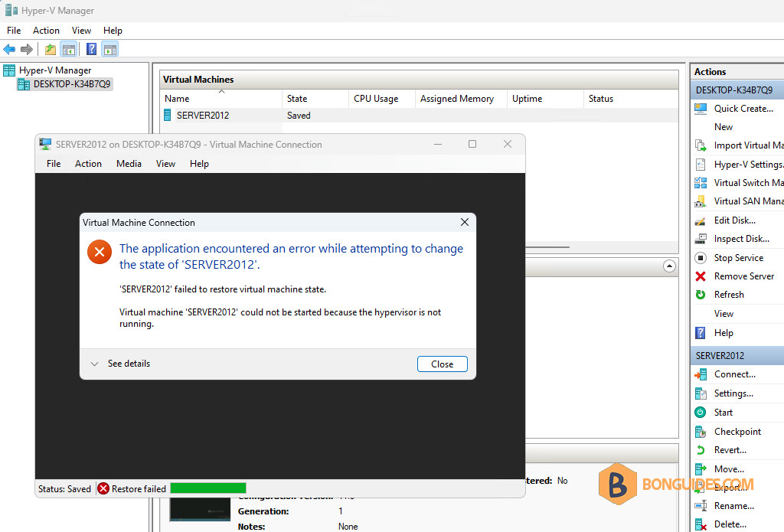Click the blue Help toolbar icon
Image resolution: width=784 pixels, height=532 pixels.
[92, 50]
